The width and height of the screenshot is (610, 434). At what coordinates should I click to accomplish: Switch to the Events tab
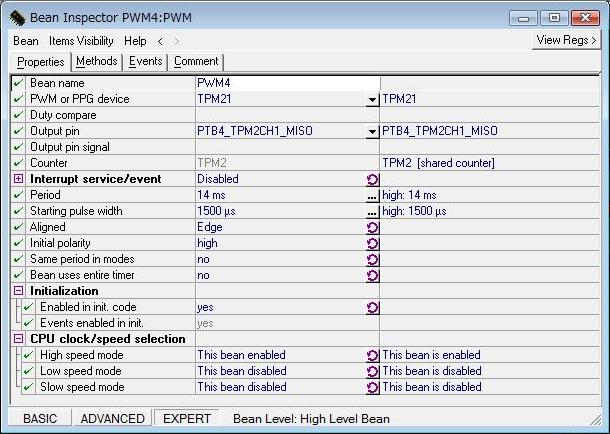(x=145, y=61)
